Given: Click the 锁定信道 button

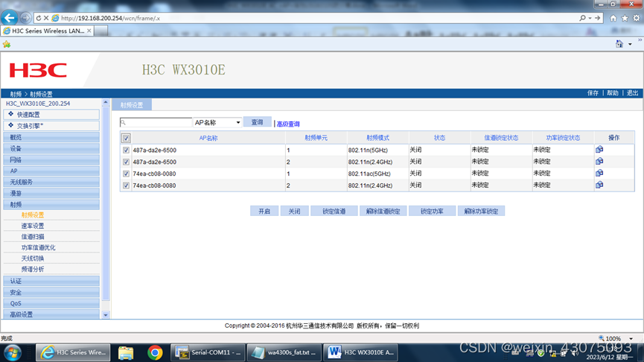Looking at the screenshot, I should pyautogui.click(x=334, y=212).
